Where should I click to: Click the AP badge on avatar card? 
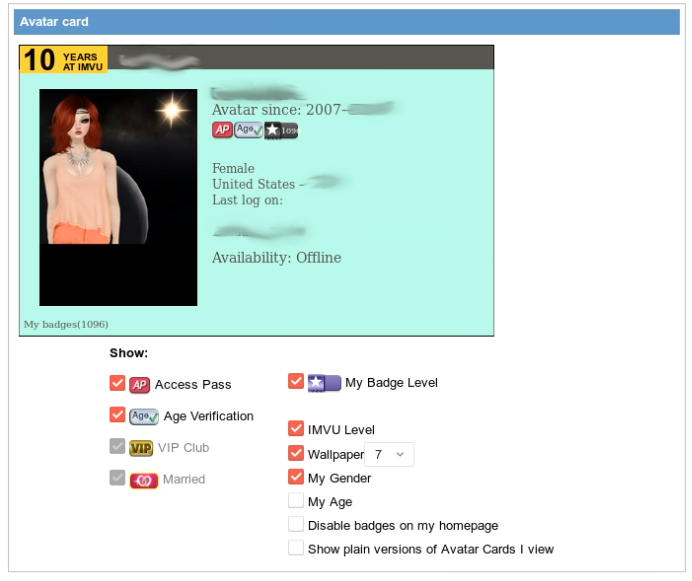tap(222, 130)
